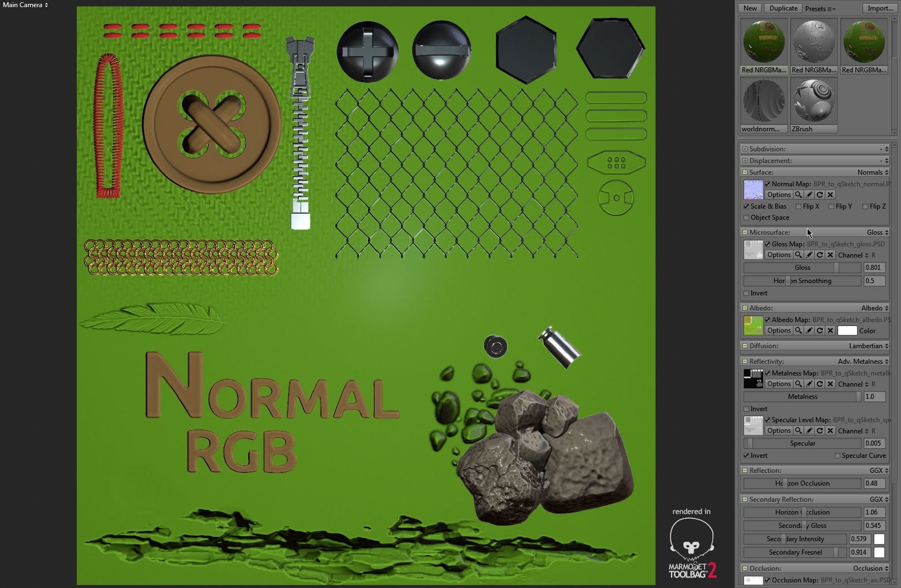Viewport: 901px width, 588px height.
Task: Open the Gloss Map Channel selector
Action: (x=866, y=255)
